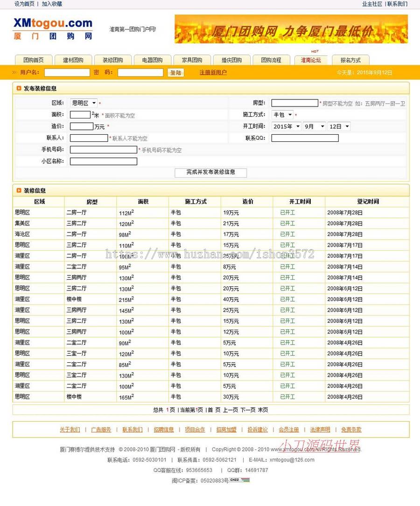
Task: Open the 法律声明 footer link
Action: click(320, 430)
